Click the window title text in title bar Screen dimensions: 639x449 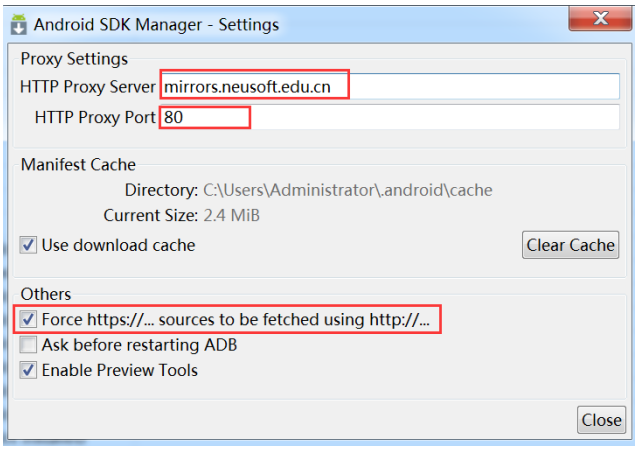pyautogui.click(x=157, y=24)
